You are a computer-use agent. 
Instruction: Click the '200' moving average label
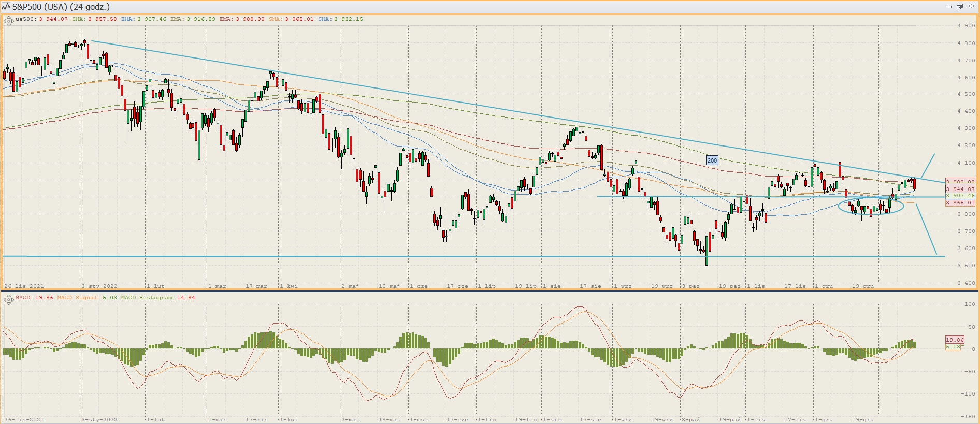coord(712,160)
